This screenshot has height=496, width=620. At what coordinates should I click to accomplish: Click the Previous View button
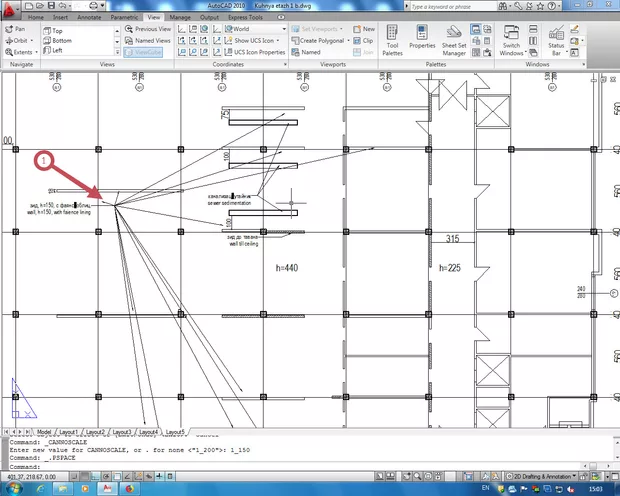150,29
